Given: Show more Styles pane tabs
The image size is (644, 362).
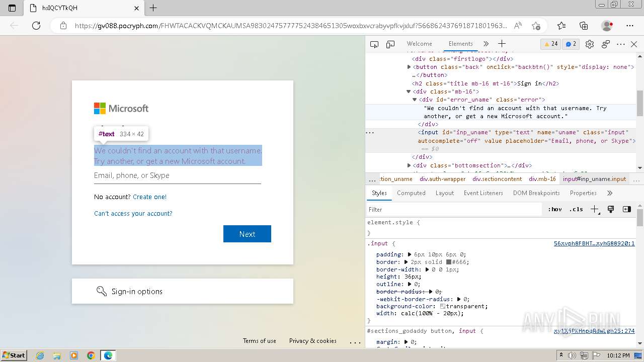Looking at the screenshot, I should 610,193.
